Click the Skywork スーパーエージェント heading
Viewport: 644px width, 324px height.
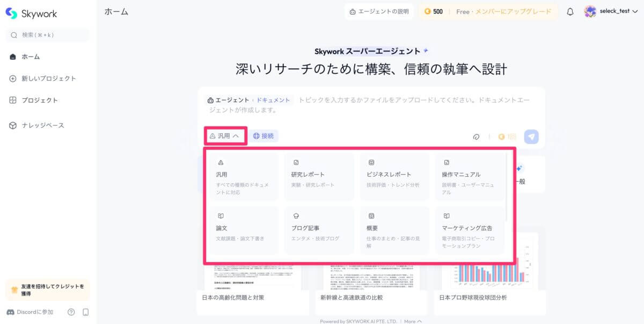pos(368,51)
